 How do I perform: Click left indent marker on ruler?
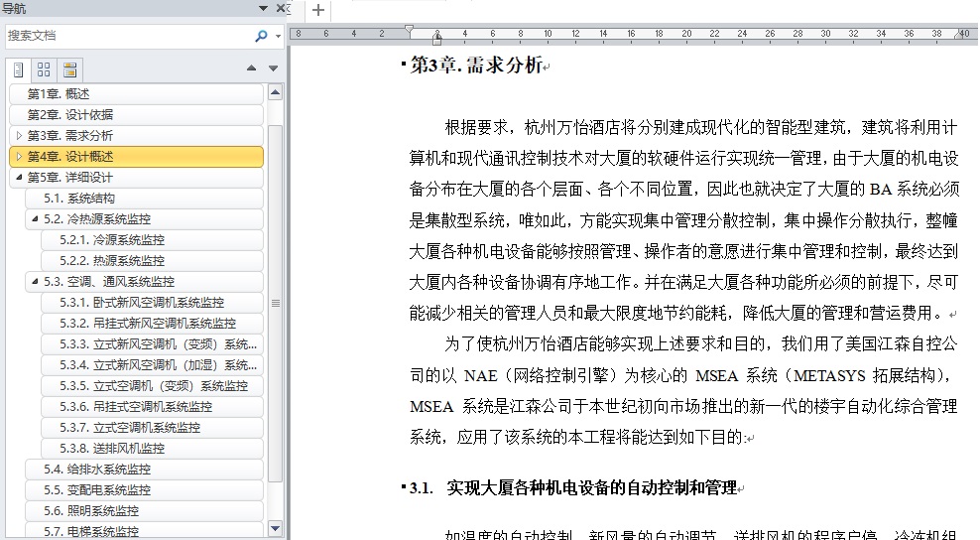(436, 40)
